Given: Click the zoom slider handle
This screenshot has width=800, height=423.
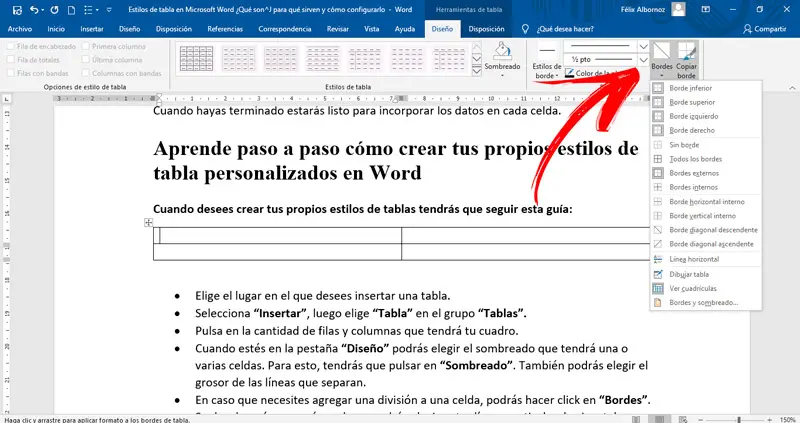Looking at the screenshot, I should click(x=739, y=419).
